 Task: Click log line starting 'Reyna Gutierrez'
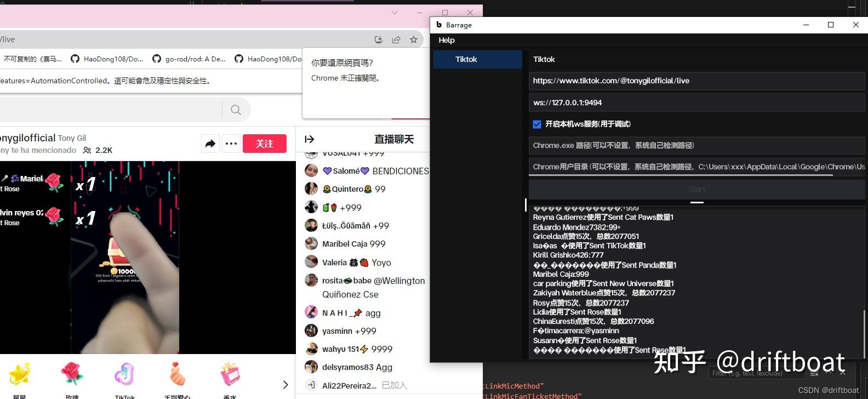(603, 217)
